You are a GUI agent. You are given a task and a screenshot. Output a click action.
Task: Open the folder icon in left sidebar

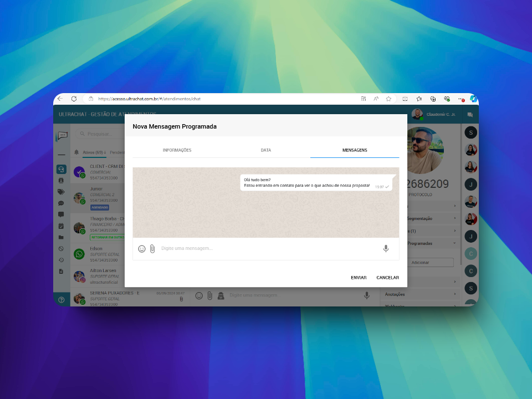click(x=61, y=237)
